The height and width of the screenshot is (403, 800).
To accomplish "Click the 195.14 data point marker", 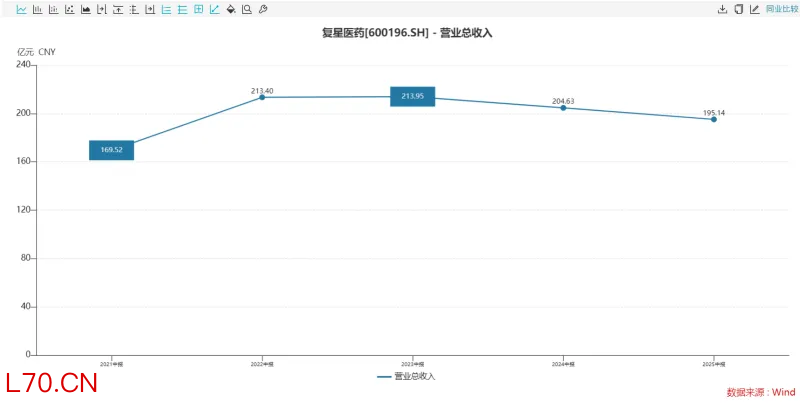I will coord(714,119).
